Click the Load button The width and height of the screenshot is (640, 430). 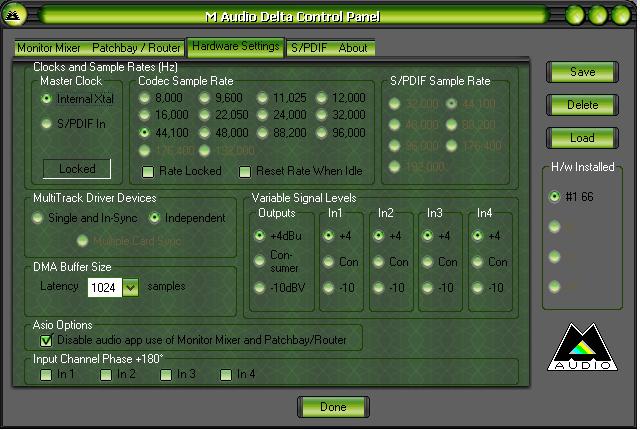[582, 138]
